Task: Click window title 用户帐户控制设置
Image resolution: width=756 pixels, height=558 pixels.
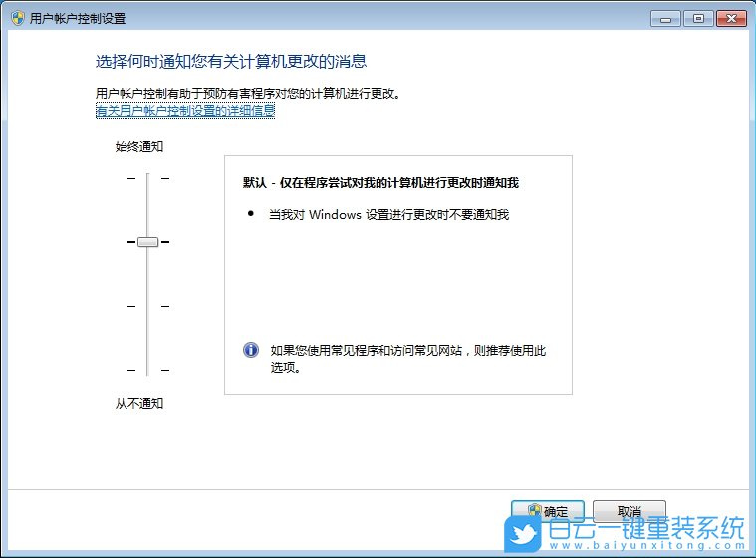Action: point(78,18)
